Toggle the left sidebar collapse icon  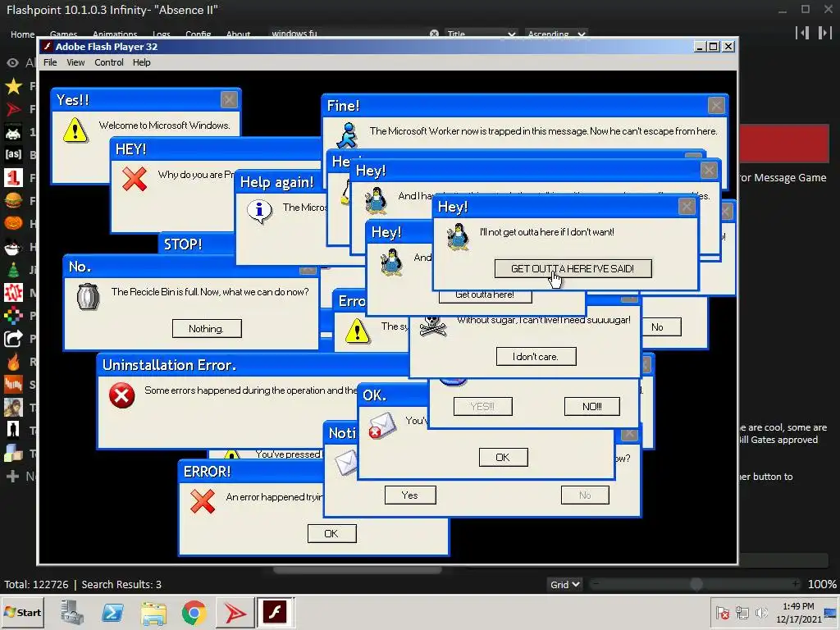tap(802, 33)
